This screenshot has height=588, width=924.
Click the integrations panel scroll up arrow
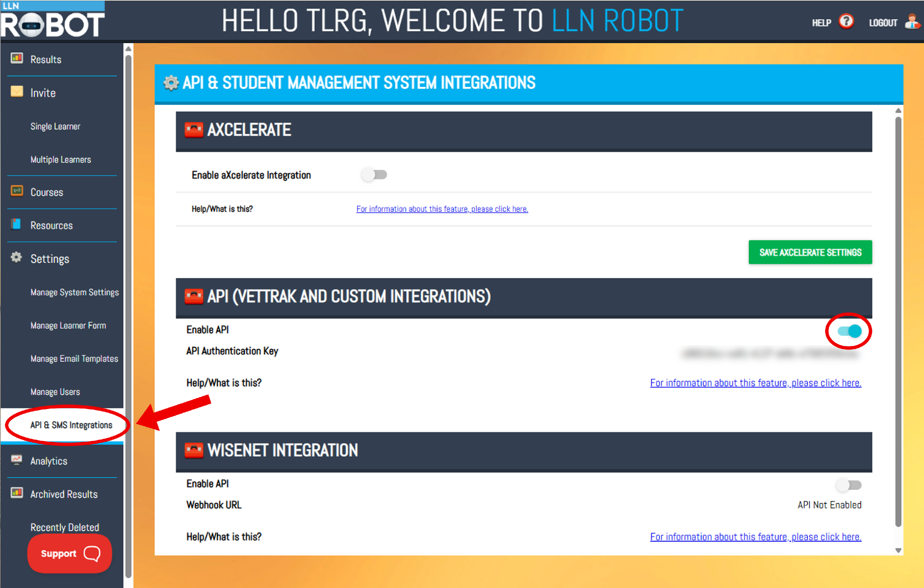tap(898, 111)
